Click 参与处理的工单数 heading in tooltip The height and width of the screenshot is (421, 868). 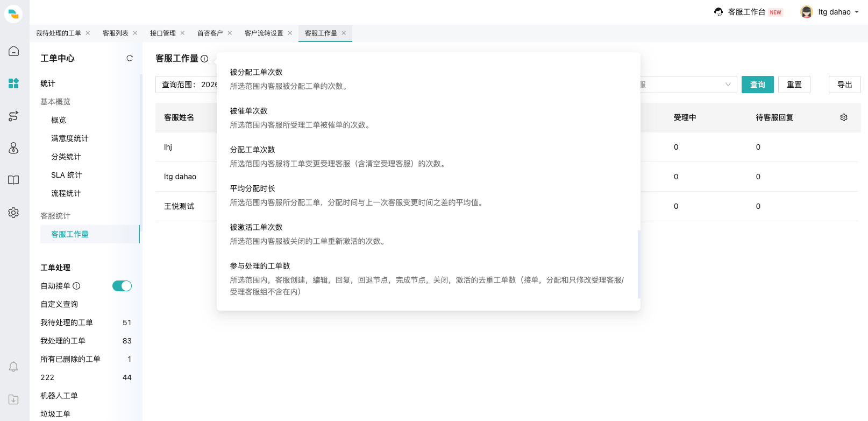tap(260, 266)
